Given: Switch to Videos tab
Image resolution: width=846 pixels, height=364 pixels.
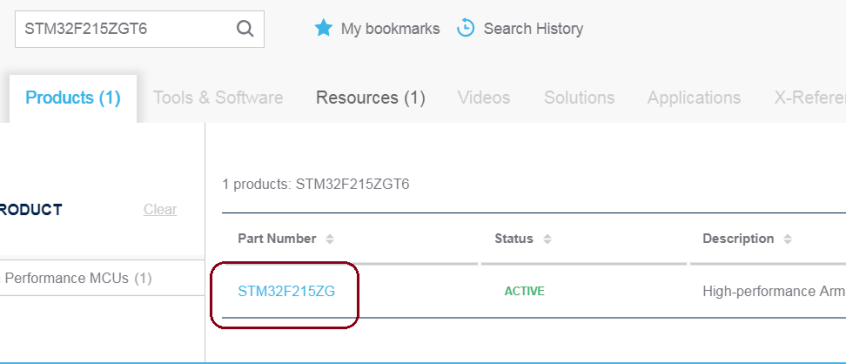Looking at the screenshot, I should 484,98.
